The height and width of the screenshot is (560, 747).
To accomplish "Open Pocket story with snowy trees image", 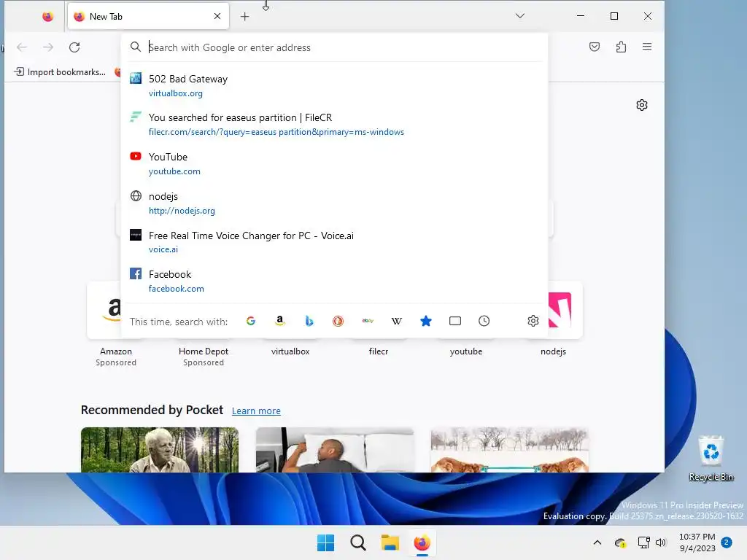I will (509, 449).
